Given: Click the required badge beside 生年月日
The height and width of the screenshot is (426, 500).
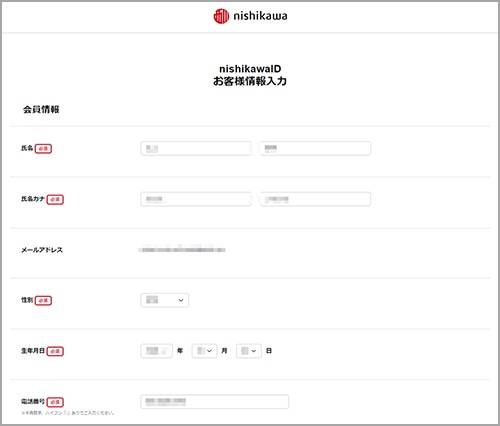Looking at the screenshot, I should [55, 351].
